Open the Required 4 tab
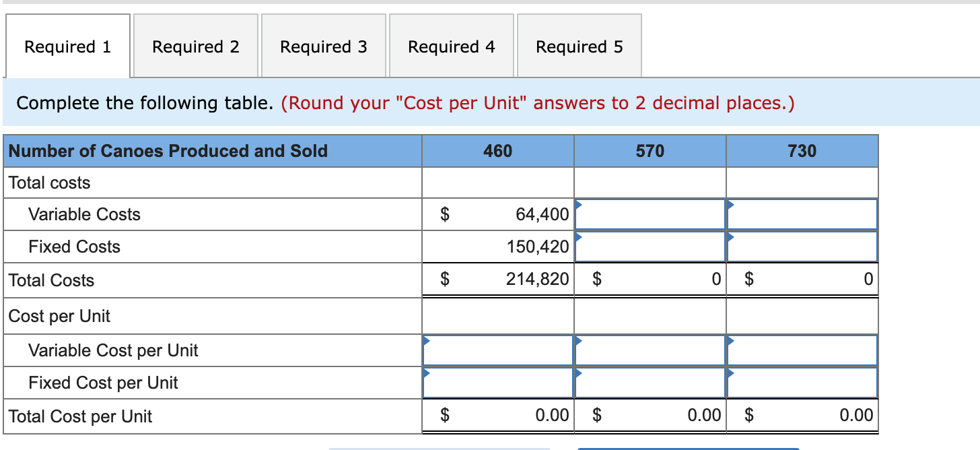This screenshot has width=980, height=450. pos(451,46)
